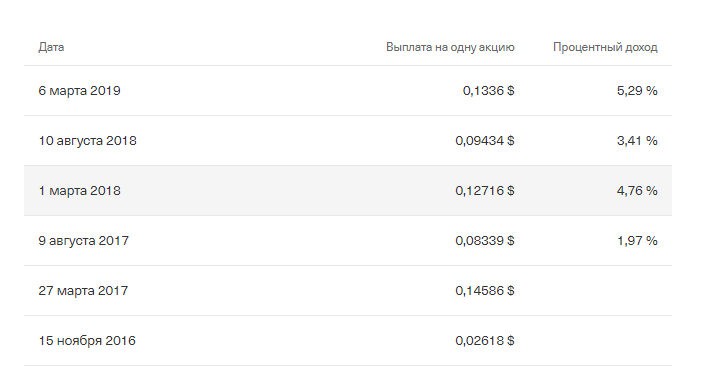Click the 1,97 % yield value
This screenshot has height=375, width=718.
[x=637, y=240]
